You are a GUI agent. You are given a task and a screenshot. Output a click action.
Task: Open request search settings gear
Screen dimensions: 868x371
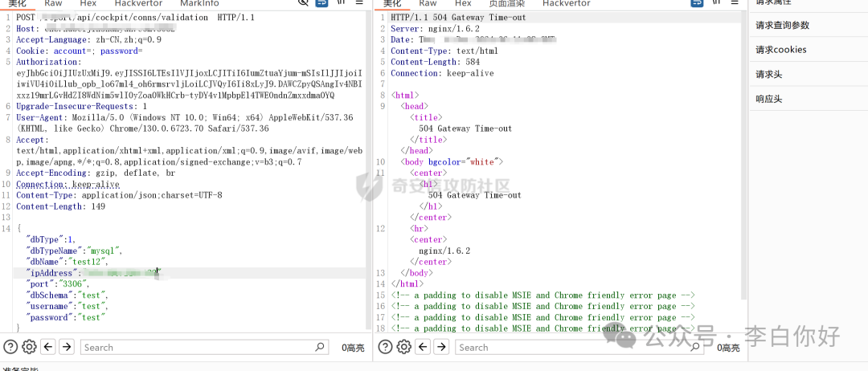click(x=29, y=347)
